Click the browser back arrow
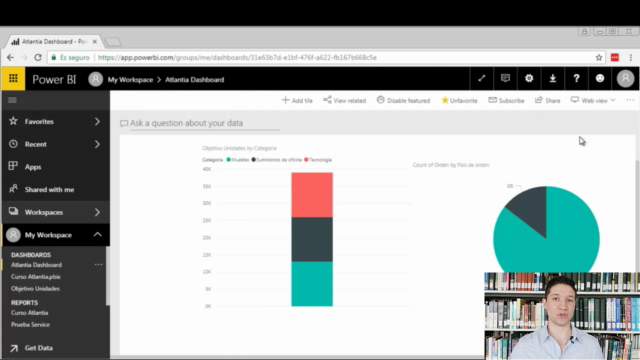 click(10, 58)
